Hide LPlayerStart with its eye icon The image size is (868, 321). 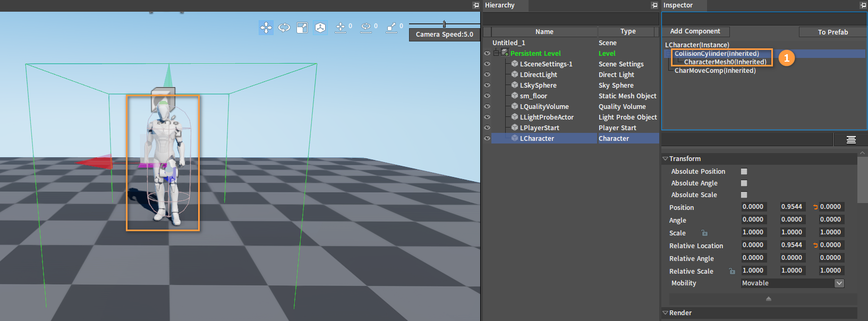pyautogui.click(x=487, y=128)
